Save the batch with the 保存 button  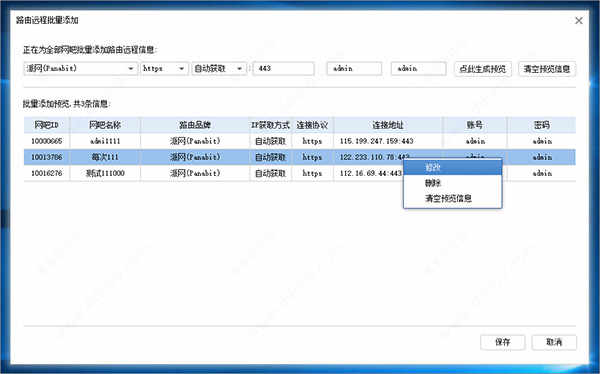(502, 342)
